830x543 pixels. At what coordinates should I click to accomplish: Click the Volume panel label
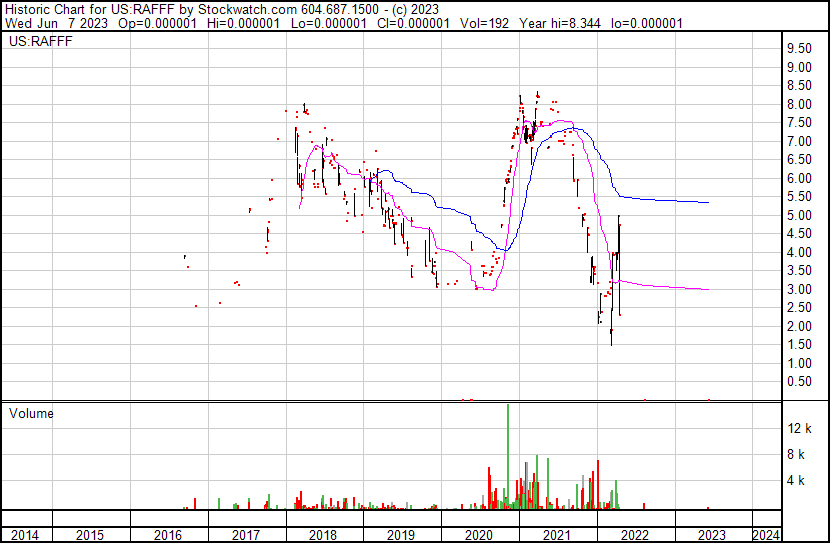click(x=31, y=413)
